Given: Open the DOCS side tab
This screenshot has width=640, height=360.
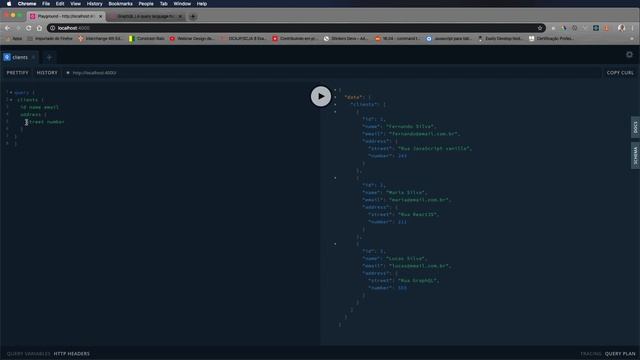Looking at the screenshot, I should 636,127.
